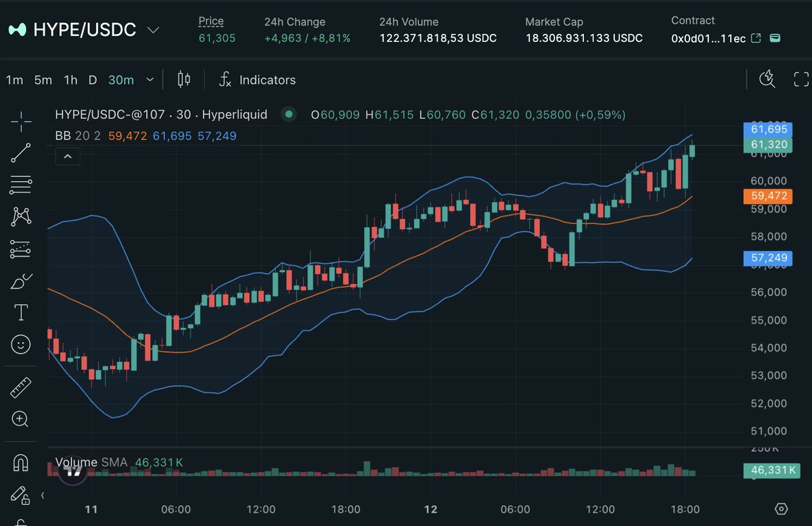Click the BB lower value 57,249 in legend
Image resolution: width=812 pixels, height=526 pixels.
[217, 136]
